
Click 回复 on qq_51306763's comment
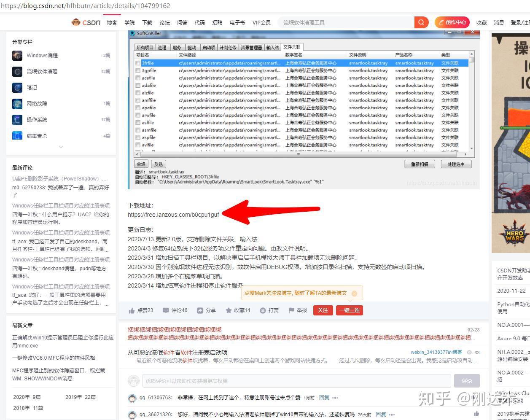tap(324, 398)
